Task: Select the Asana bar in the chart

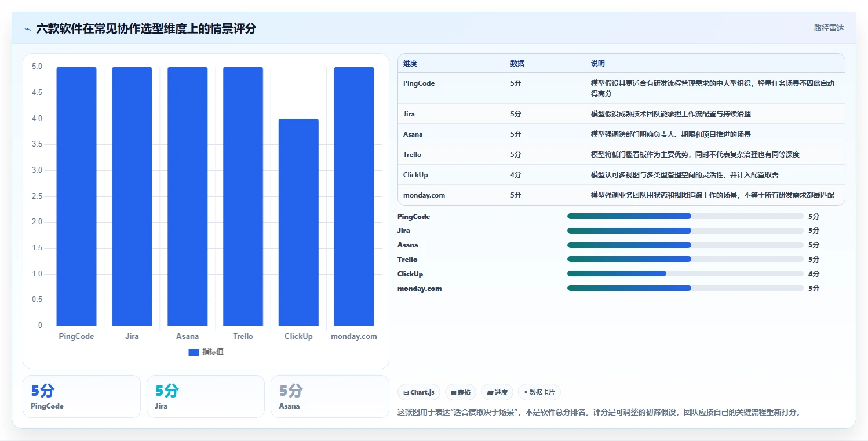Action: coord(188,196)
